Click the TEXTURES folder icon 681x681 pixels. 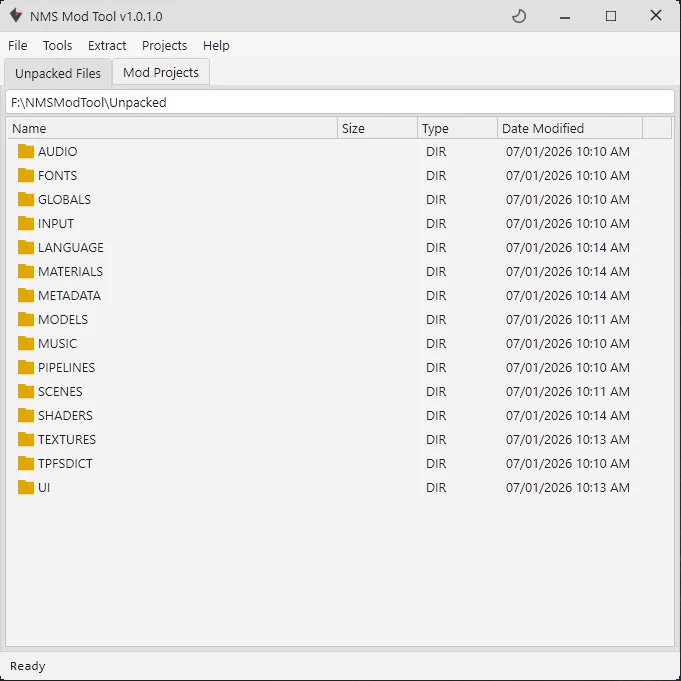coord(26,439)
